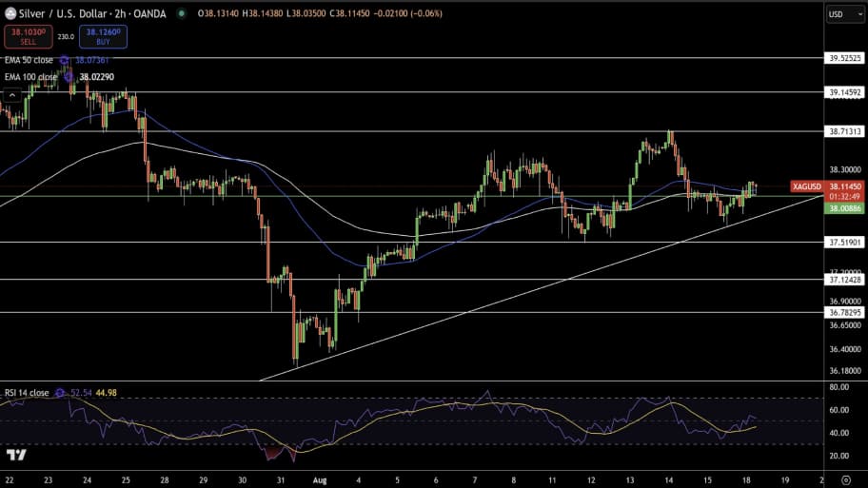Image resolution: width=868 pixels, height=488 pixels.
Task: Click the current price label 38.11450
Action: click(845, 186)
